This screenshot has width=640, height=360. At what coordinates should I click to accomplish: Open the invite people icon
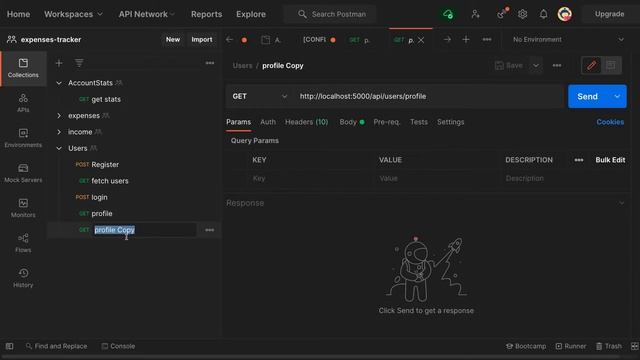(476, 14)
